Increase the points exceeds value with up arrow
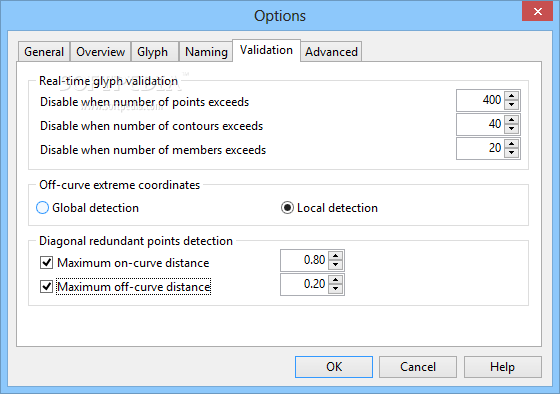This screenshot has height=394, width=560. point(511,96)
